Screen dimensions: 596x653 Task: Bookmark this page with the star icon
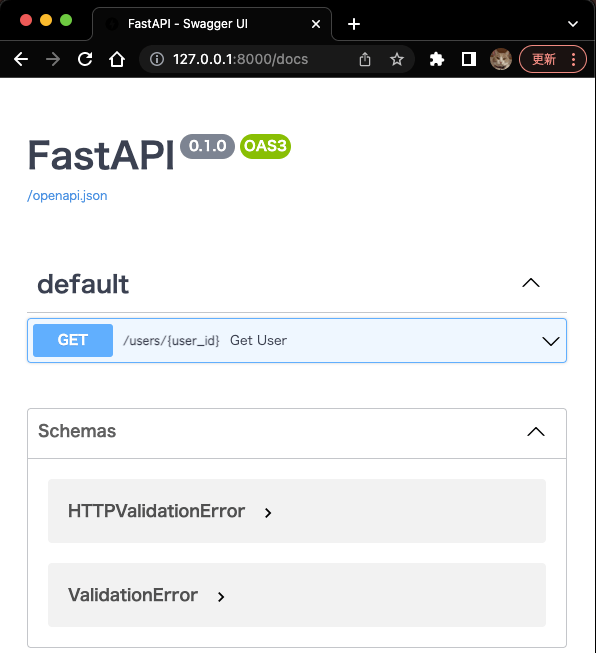pyautogui.click(x=397, y=59)
